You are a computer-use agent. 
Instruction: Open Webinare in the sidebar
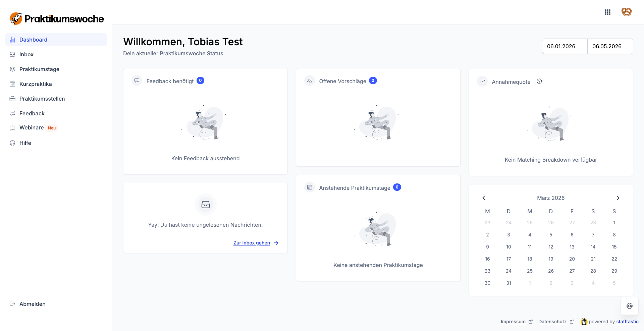32,128
